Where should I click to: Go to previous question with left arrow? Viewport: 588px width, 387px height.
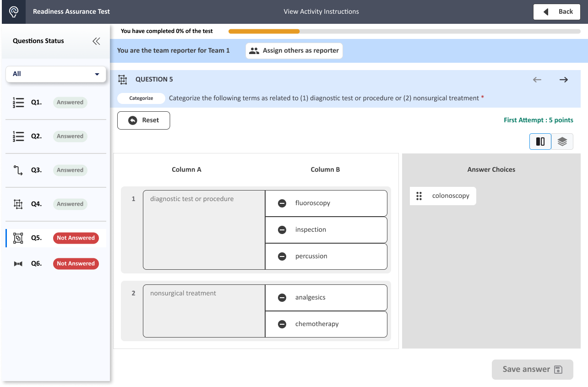coord(537,80)
